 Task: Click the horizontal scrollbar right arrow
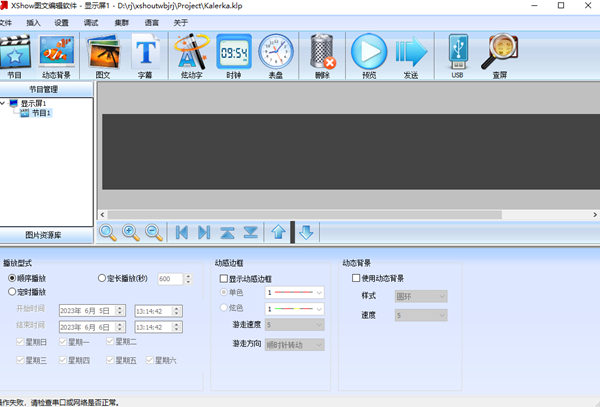(595, 215)
